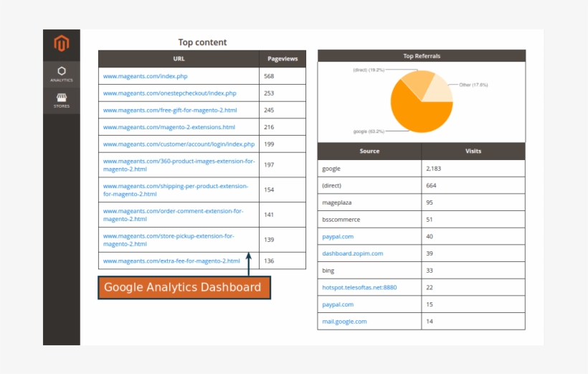Open the 360-product-images-extension link

click(x=179, y=165)
